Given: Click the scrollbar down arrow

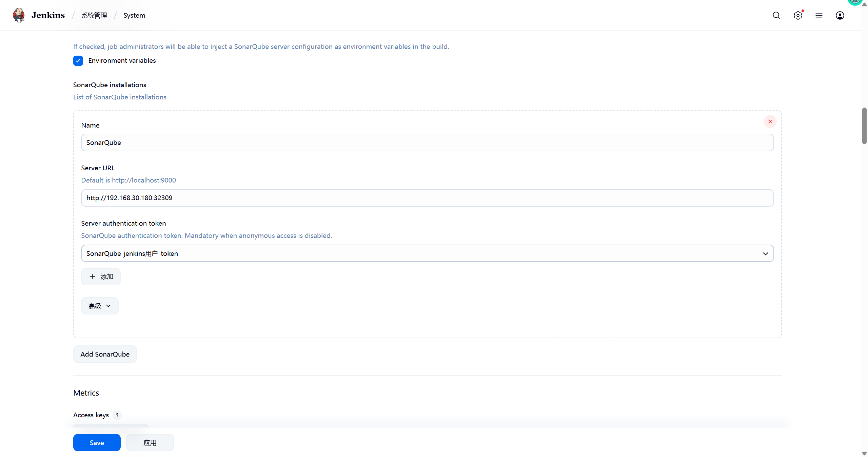Looking at the screenshot, I should pos(864,454).
